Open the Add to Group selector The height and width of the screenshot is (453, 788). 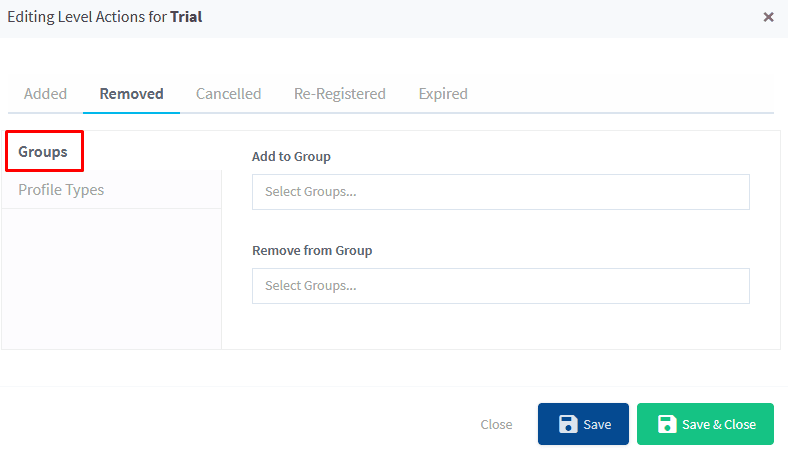[x=501, y=192]
